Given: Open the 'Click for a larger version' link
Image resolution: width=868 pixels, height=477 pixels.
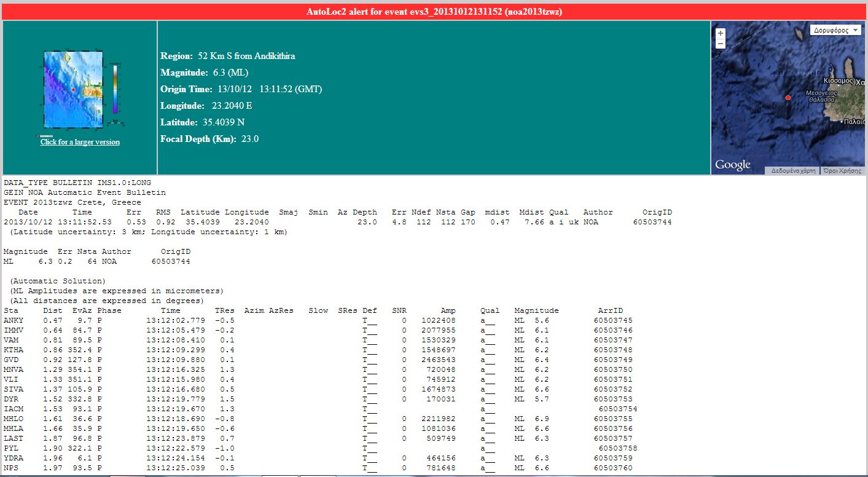Looking at the screenshot, I should (x=80, y=142).
